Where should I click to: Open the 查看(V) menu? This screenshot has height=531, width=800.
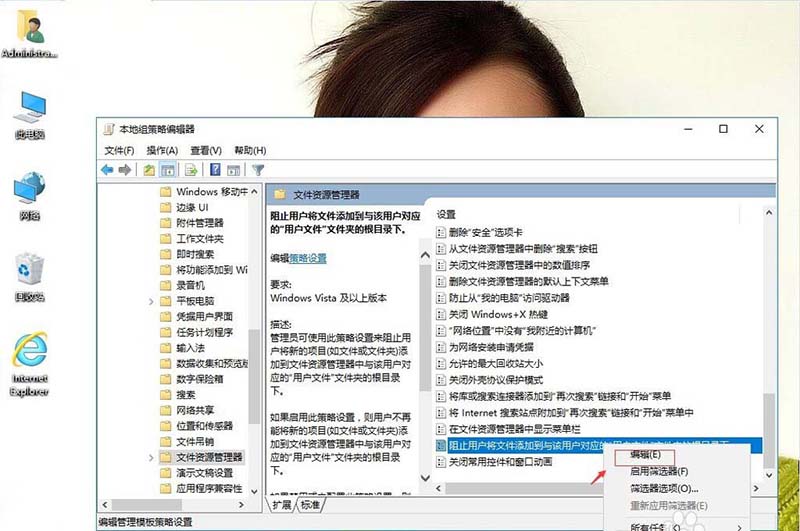pos(206,150)
